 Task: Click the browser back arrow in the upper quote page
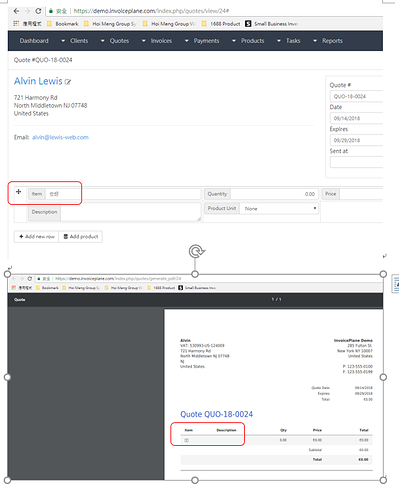(16, 11)
